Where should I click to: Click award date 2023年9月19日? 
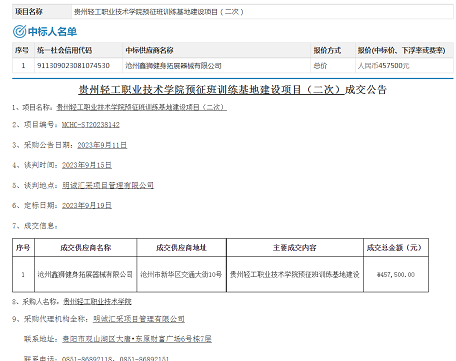point(87,205)
